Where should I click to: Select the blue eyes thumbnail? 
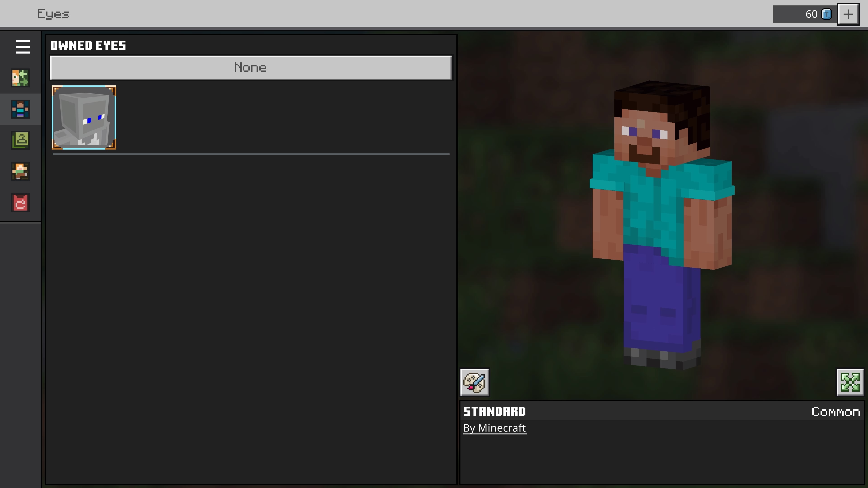coord(84,117)
